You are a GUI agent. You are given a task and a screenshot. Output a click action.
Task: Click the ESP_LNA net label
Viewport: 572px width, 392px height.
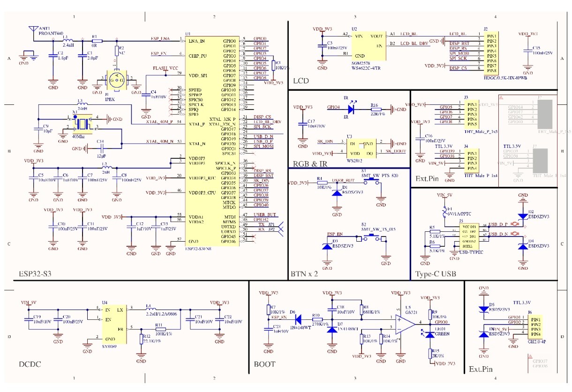coord(161,39)
